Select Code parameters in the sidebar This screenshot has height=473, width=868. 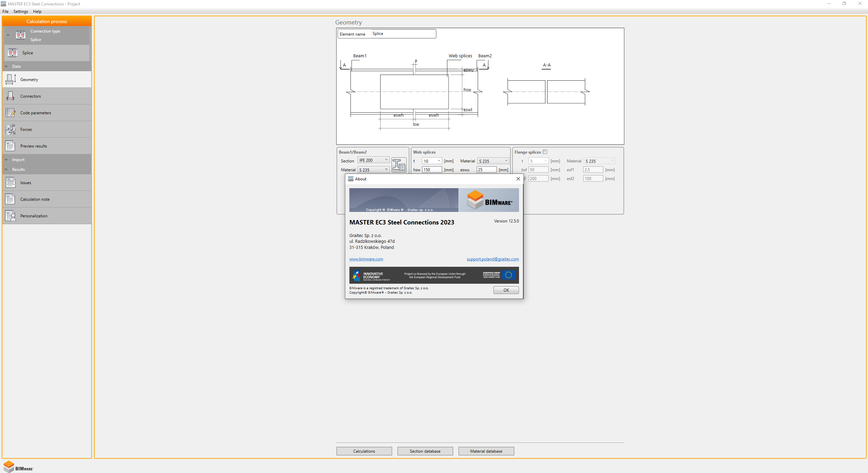click(x=47, y=113)
